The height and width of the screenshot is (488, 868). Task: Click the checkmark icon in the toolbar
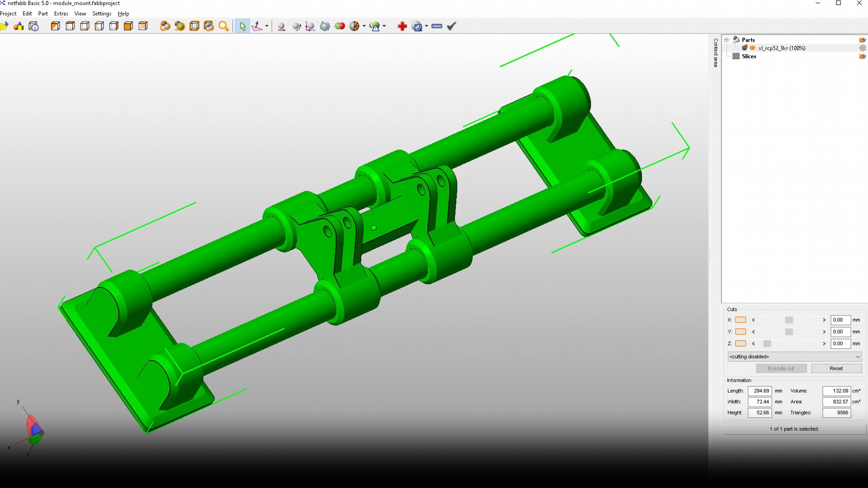point(451,26)
